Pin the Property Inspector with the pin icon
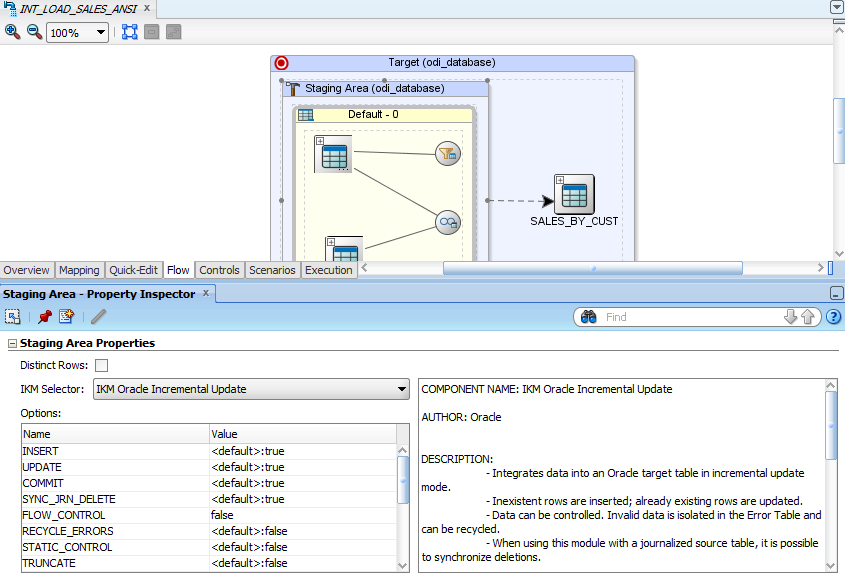Viewport: 845px width, 582px height. 43,316
